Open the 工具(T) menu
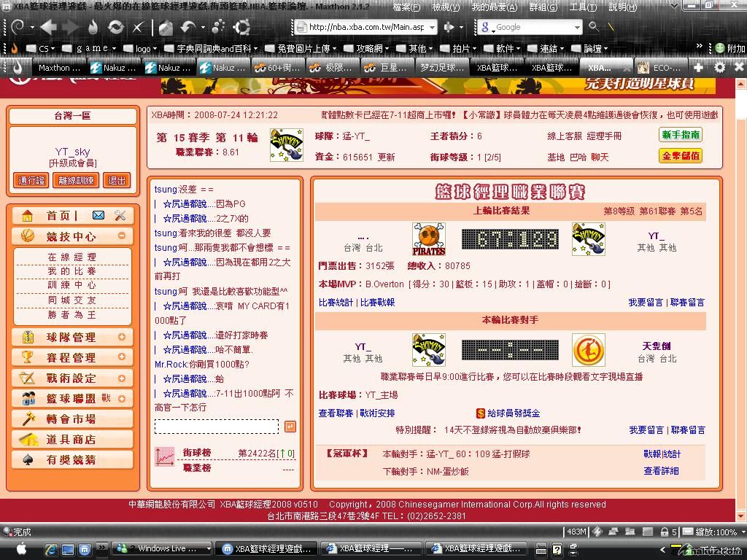Viewport: 747px width, 560px height. [x=583, y=7]
